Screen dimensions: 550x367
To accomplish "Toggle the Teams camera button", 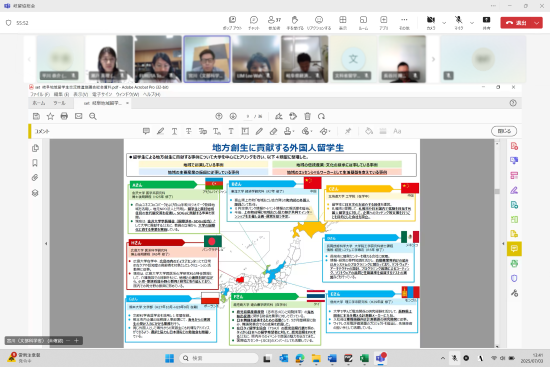I will tap(431, 22).
